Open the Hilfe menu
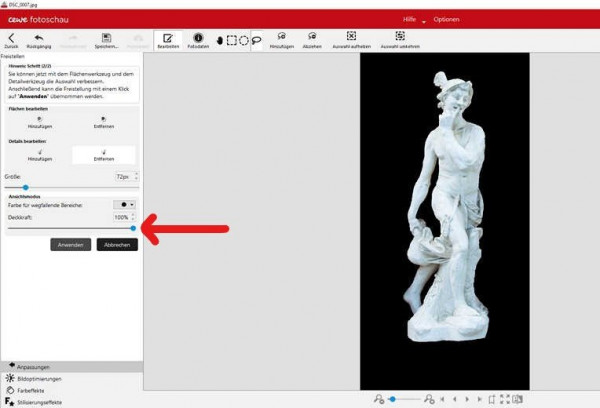 click(x=410, y=19)
